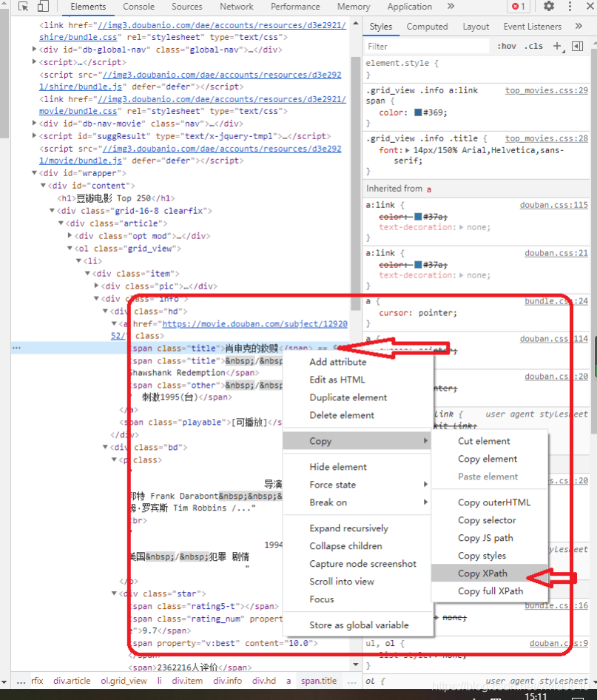
Task: Expand the pic div node
Action: pos(96,286)
